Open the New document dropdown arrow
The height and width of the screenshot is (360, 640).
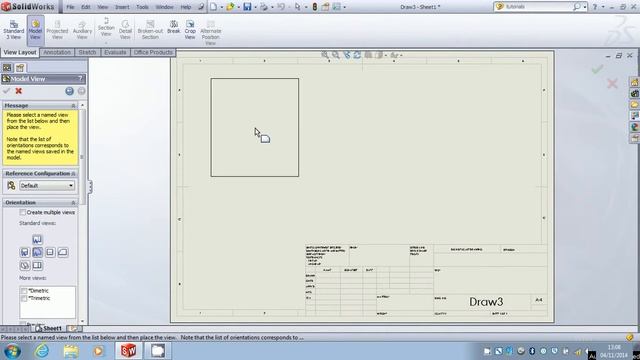tap(222, 7)
